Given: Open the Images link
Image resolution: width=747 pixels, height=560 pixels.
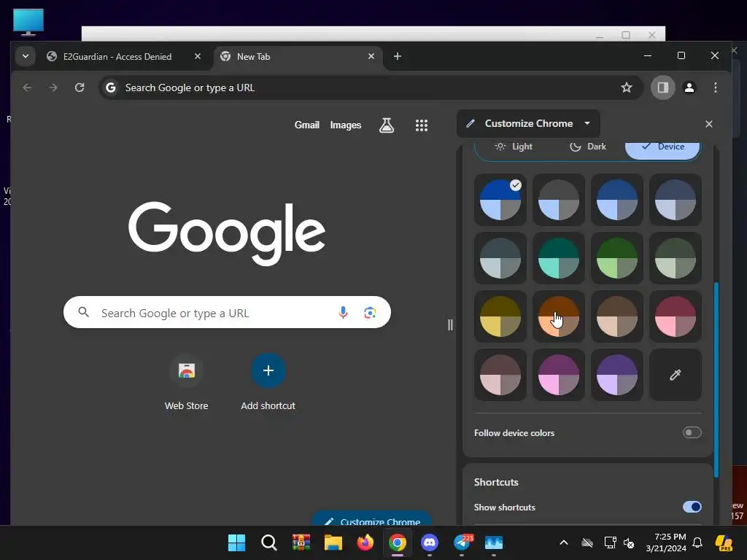Looking at the screenshot, I should (345, 125).
